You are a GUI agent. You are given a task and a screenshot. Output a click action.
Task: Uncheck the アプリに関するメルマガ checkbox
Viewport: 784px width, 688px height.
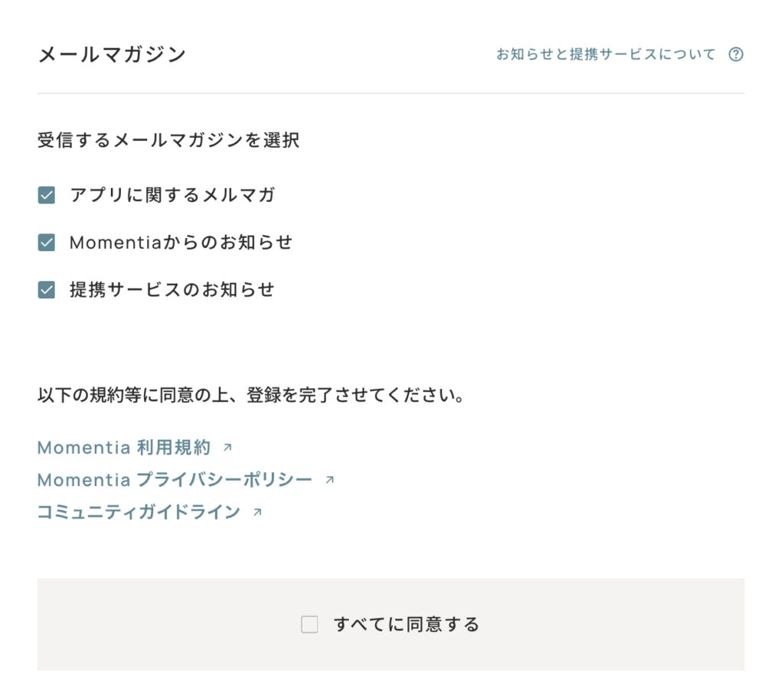47,195
